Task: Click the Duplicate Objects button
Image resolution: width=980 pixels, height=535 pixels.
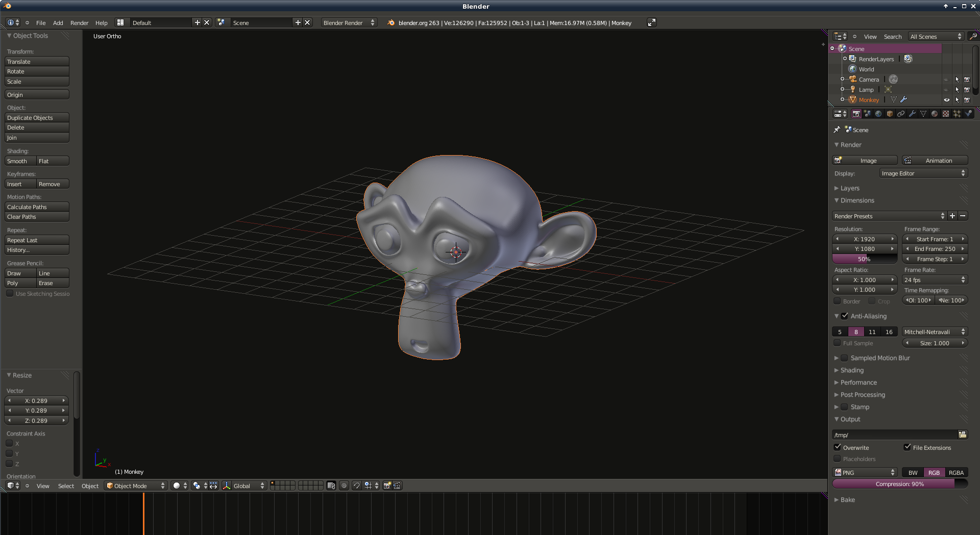Action: pos(37,118)
